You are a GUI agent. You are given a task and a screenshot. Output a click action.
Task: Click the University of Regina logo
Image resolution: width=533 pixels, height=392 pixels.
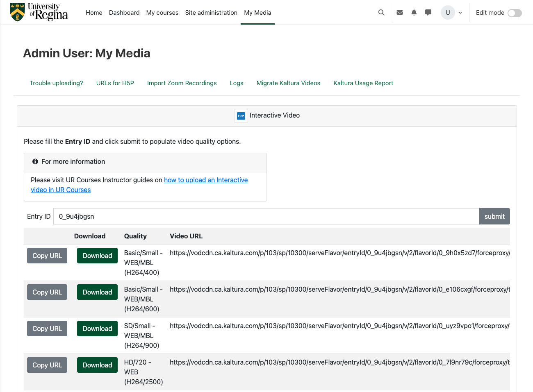[39, 12]
